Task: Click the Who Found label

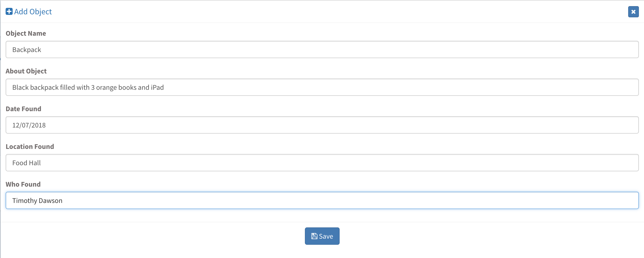Action: [x=23, y=184]
